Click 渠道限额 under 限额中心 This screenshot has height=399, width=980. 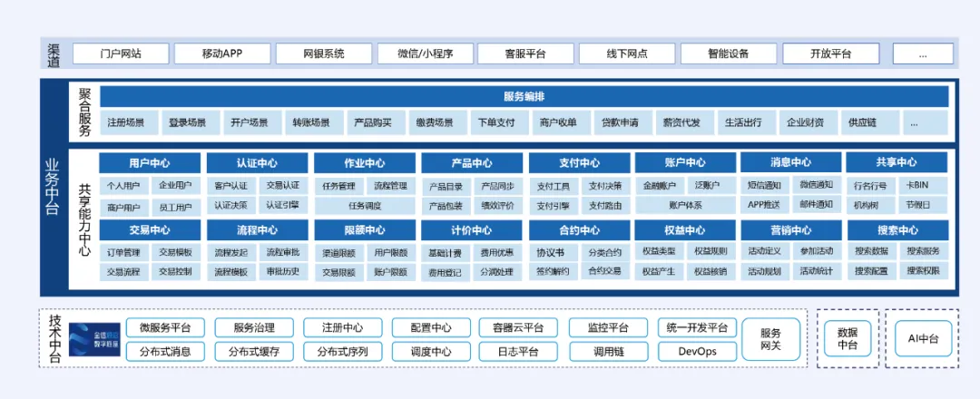click(x=338, y=252)
